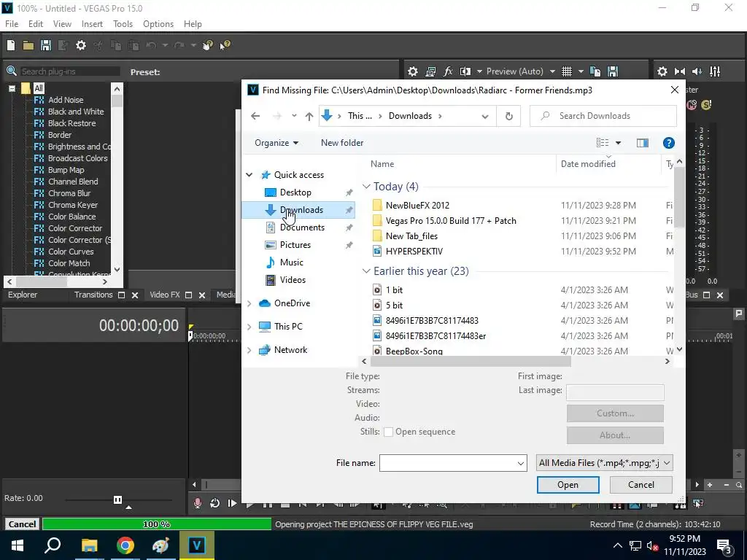The height and width of the screenshot is (560, 747).
Task: Open File name history dropdown arrow
Action: coord(520,463)
